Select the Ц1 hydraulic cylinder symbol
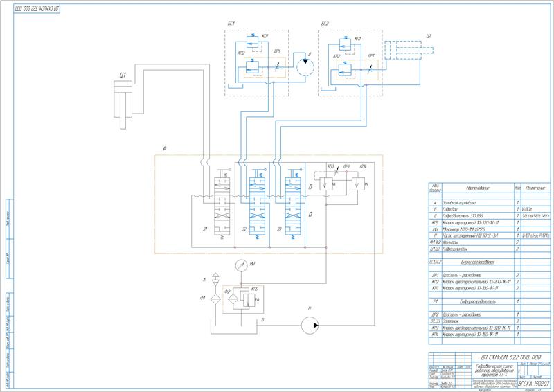This screenshot has width=554, height=392. pyautogui.click(x=123, y=105)
